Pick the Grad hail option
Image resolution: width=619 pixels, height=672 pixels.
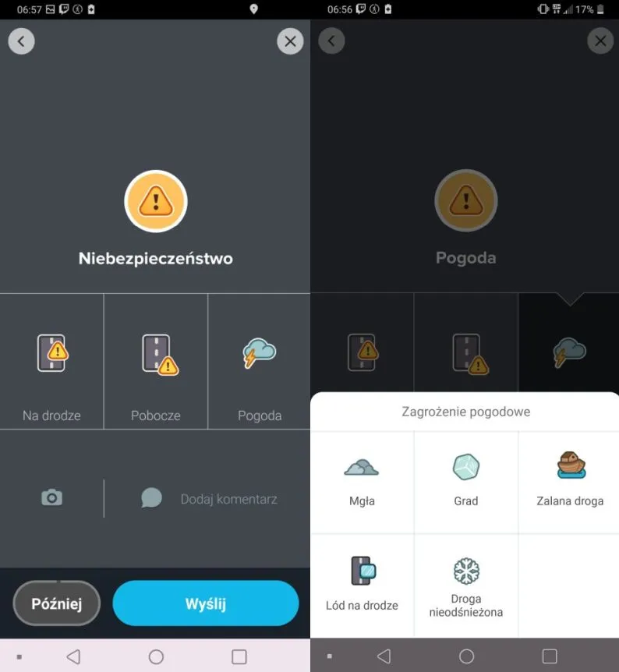click(x=466, y=482)
